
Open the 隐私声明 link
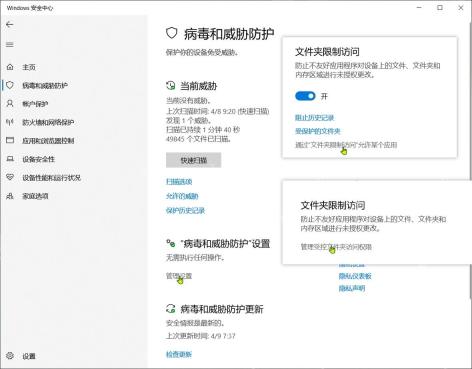coord(352,288)
